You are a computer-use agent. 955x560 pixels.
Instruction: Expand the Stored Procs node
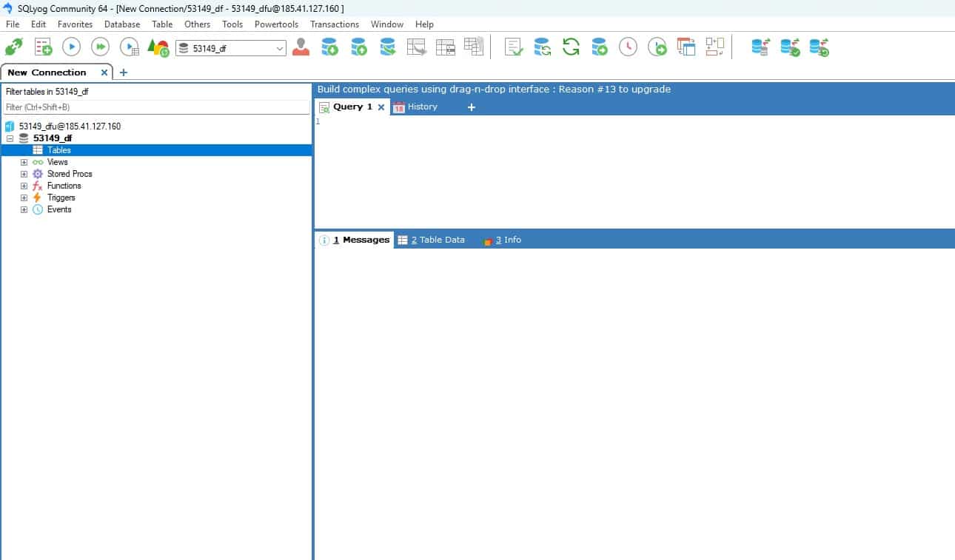(23, 173)
